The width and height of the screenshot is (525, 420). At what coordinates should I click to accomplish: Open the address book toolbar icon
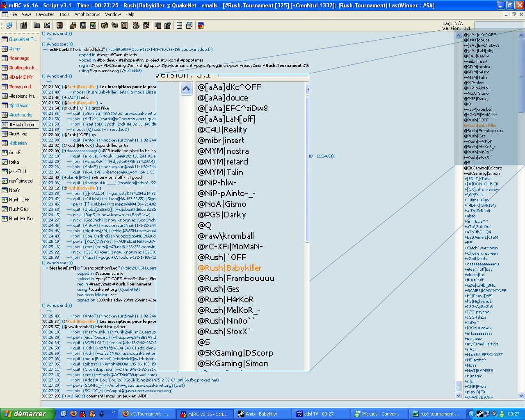[x=124, y=25]
